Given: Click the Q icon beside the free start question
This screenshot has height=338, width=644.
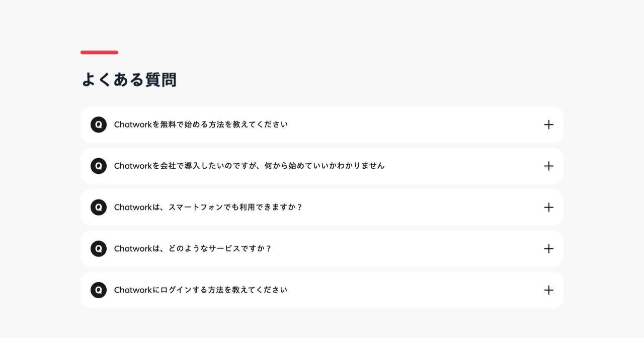Looking at the screenshot, I should tap(99, 124).
